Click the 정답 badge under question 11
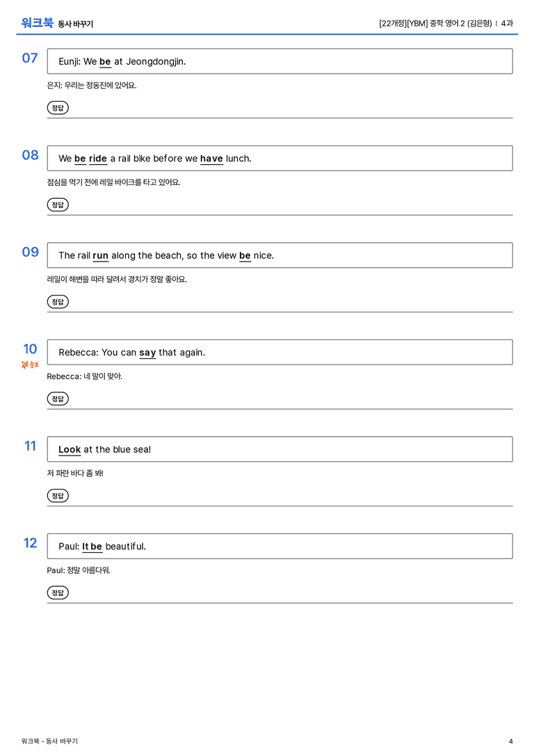534x756 pixels. 58,495
